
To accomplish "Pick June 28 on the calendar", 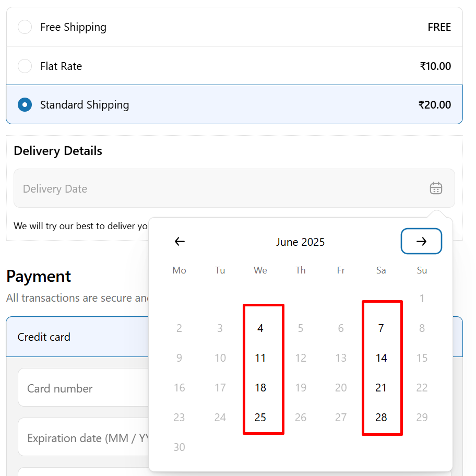I will coord(381,418).
